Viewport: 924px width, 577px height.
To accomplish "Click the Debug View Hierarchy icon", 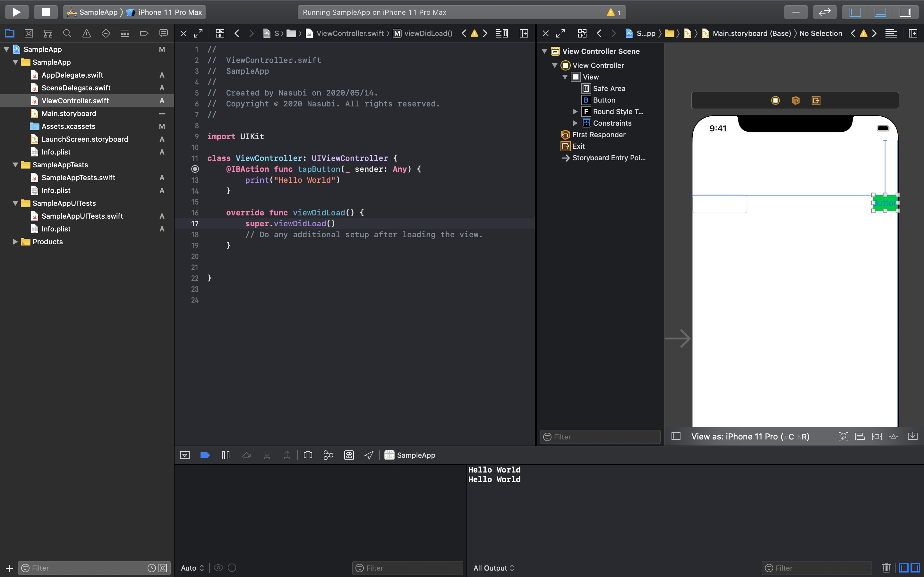I will [308, 455].
